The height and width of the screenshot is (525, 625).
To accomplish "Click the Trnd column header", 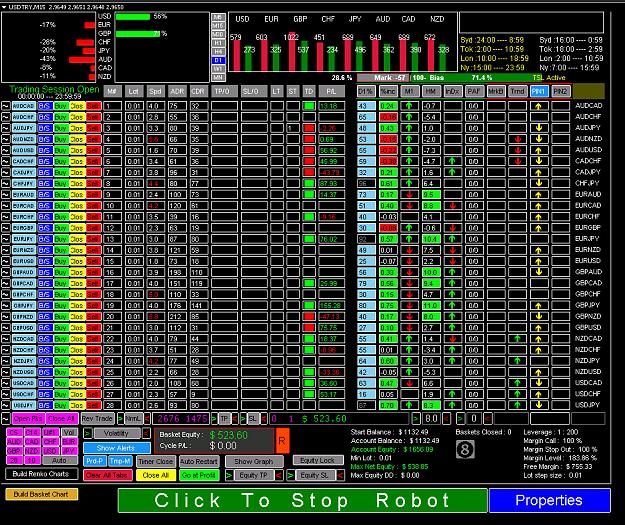I will pyautogui.click(x=517, y=92).
